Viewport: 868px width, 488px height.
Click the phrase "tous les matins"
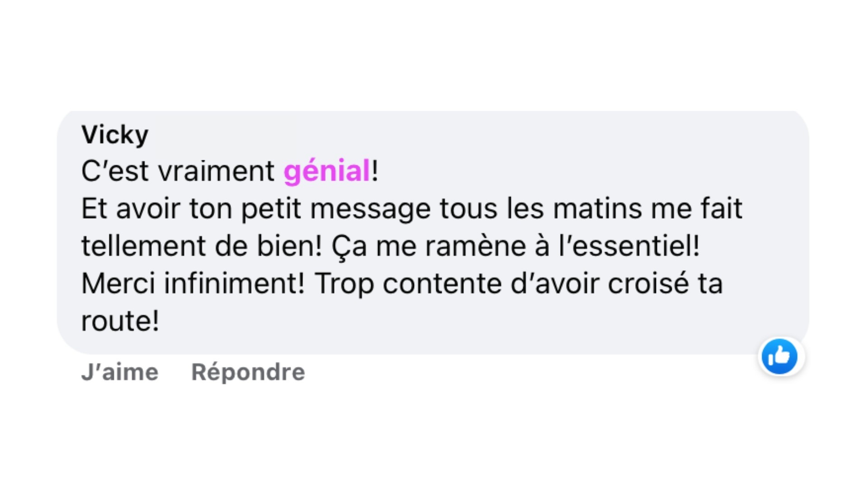541,209
